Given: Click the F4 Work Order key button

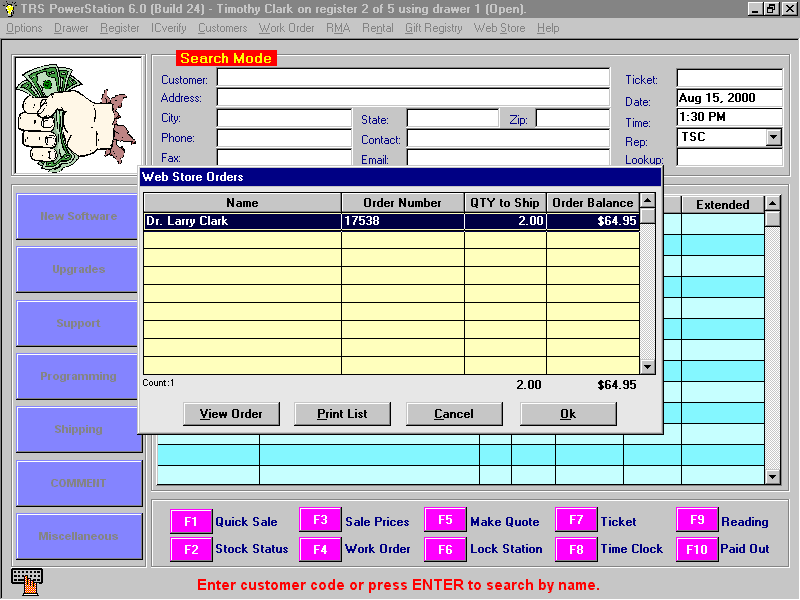Looking at the screenshot, I should click(x=320, y=549).
